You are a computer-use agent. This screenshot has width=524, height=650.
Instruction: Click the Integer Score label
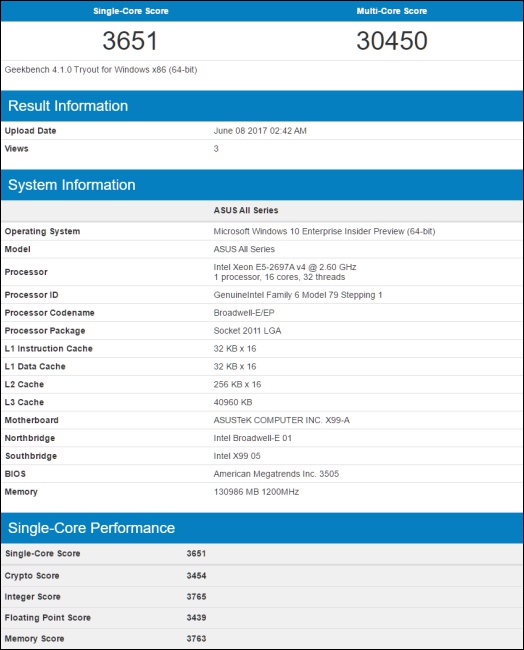click(32, 597)
